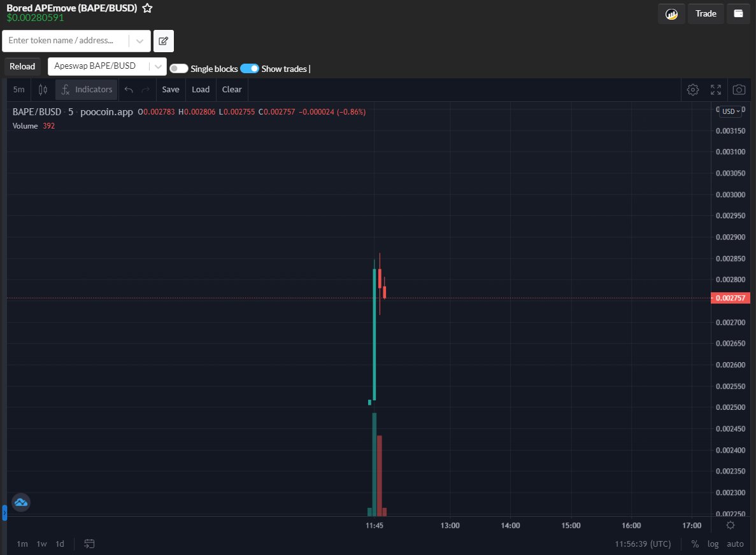
Task: Clear the chart drawings
Action: (x=232, y=90)
